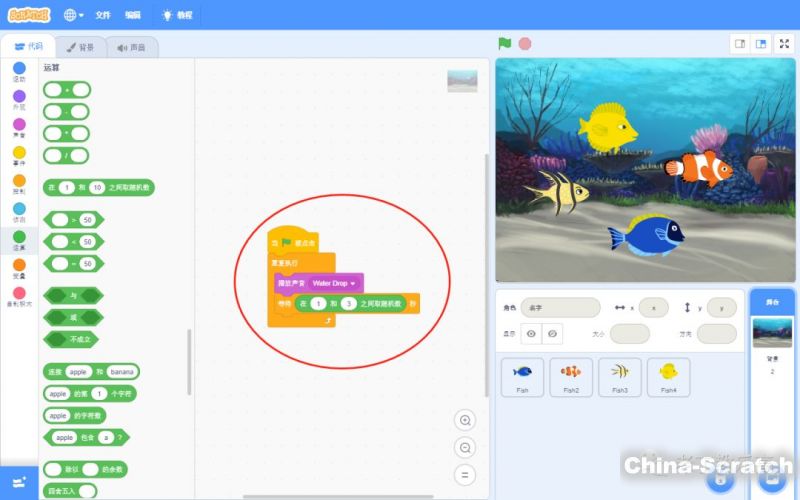The width and height of the screenshot is (800, 500).
Task: Click the green flag to run project
Action: [x=505, y=44]
